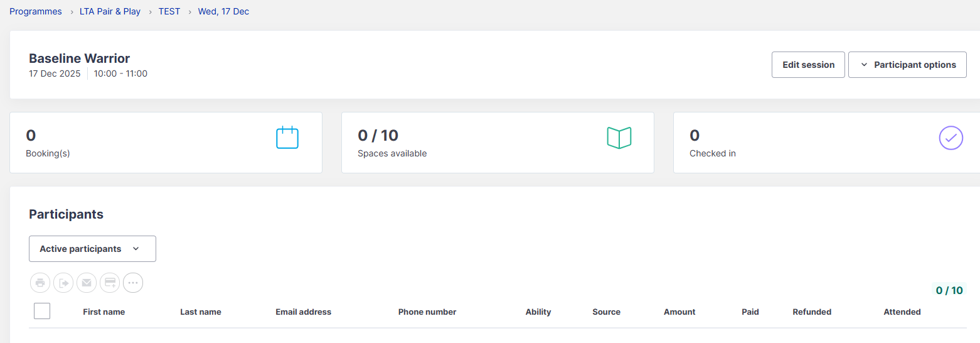Tick the select-all participants checkbox

42,311
